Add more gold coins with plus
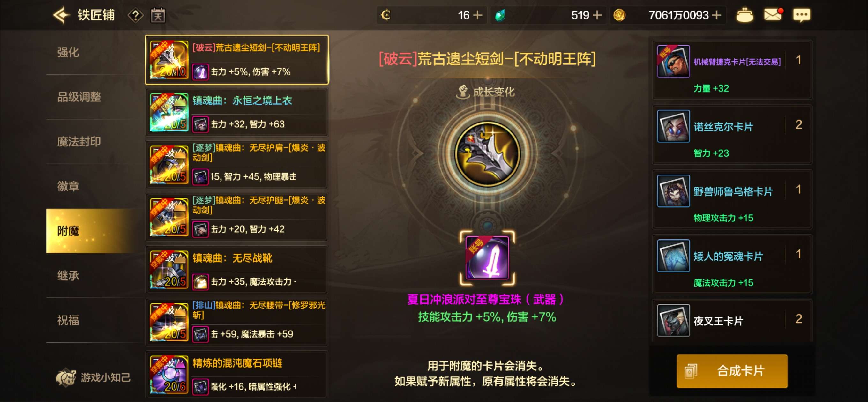This screenshot has width=868, height=402. tap(717, 15)
